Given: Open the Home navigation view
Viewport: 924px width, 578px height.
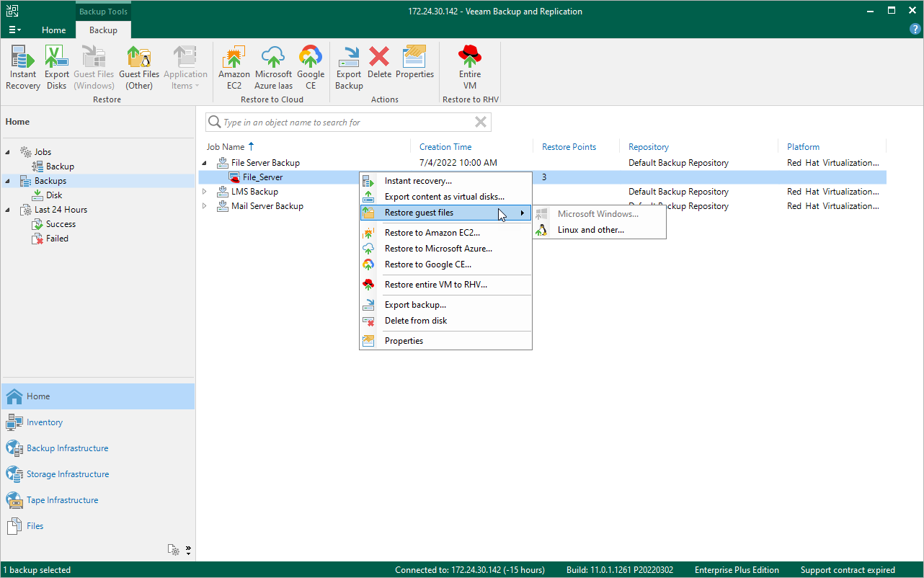Looking at the screenshot, I should click(98, 396).
